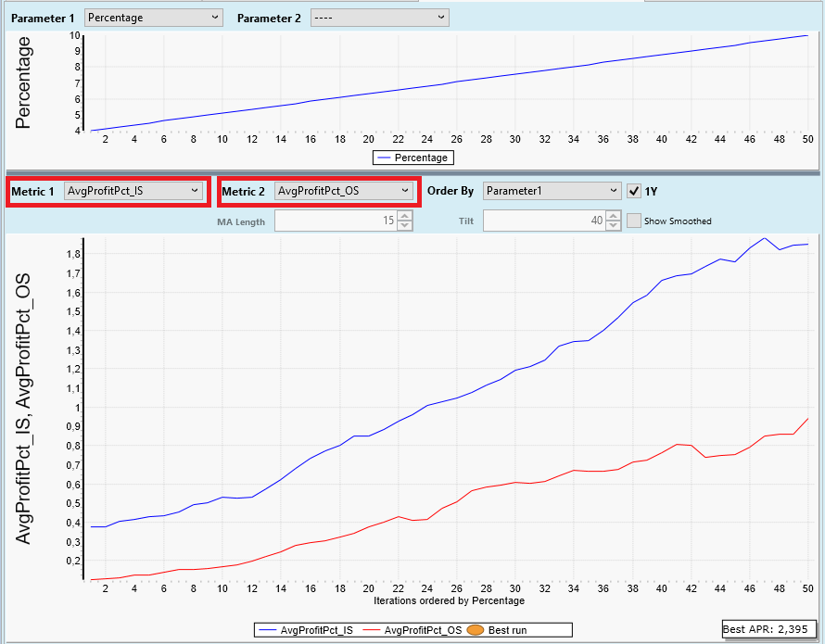Enable the Show Smoothed checkbox

coord(634,221)
